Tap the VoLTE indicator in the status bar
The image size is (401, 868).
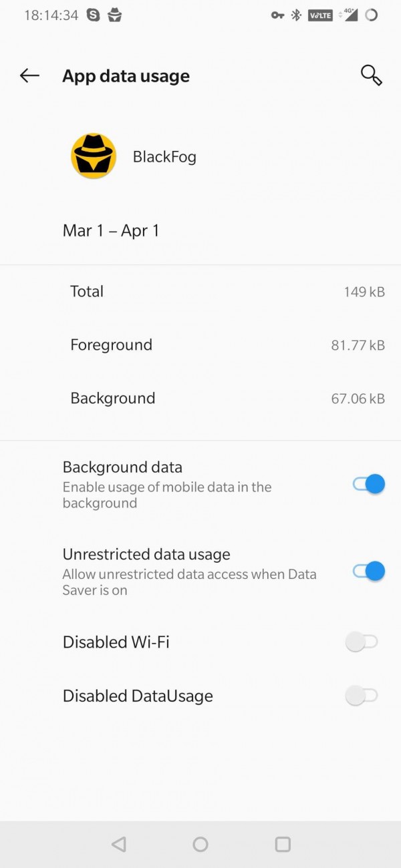(x=320, y=14)
